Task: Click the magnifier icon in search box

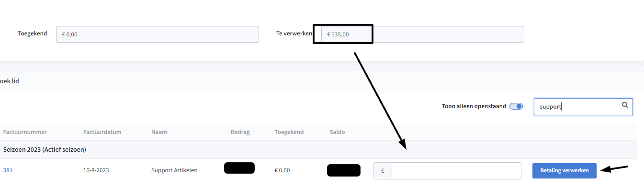Action: pos(625,105)
